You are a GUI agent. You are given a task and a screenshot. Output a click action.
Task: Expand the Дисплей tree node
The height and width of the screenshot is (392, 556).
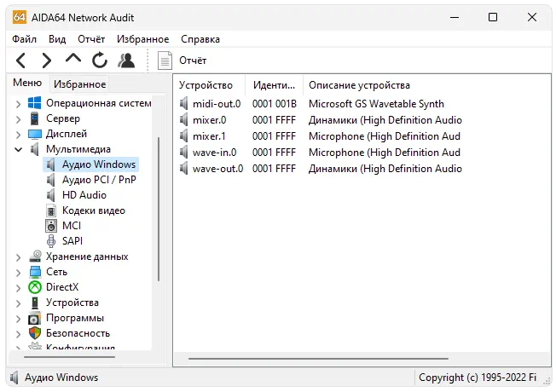[18, 135]
